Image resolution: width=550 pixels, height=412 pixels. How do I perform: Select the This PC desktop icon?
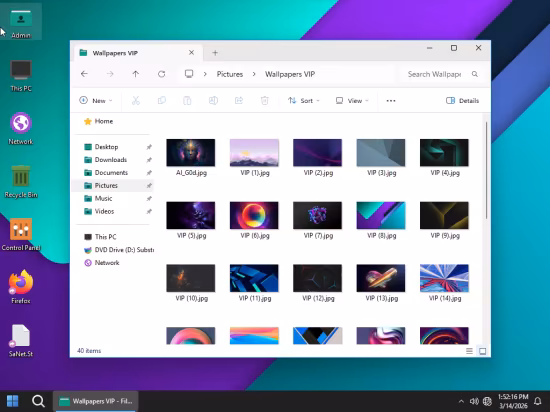21,75
